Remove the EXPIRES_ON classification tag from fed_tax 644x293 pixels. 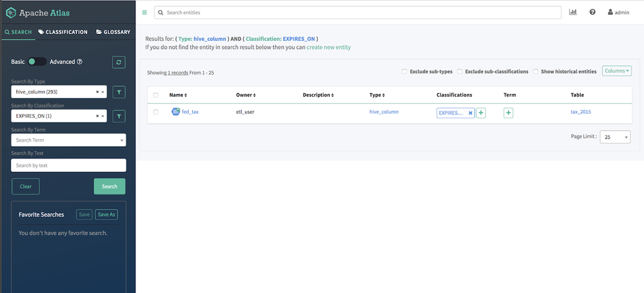coord(470,113)
